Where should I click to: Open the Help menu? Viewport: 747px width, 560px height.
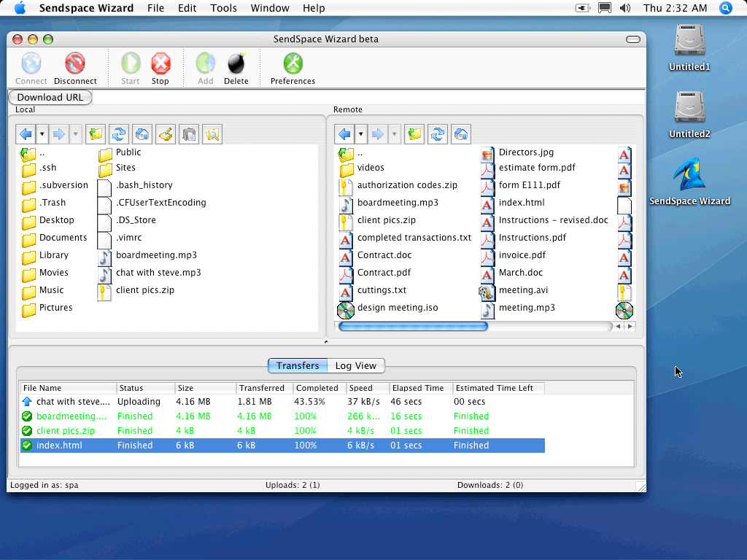pyautogui.click(x=314, y=8)
